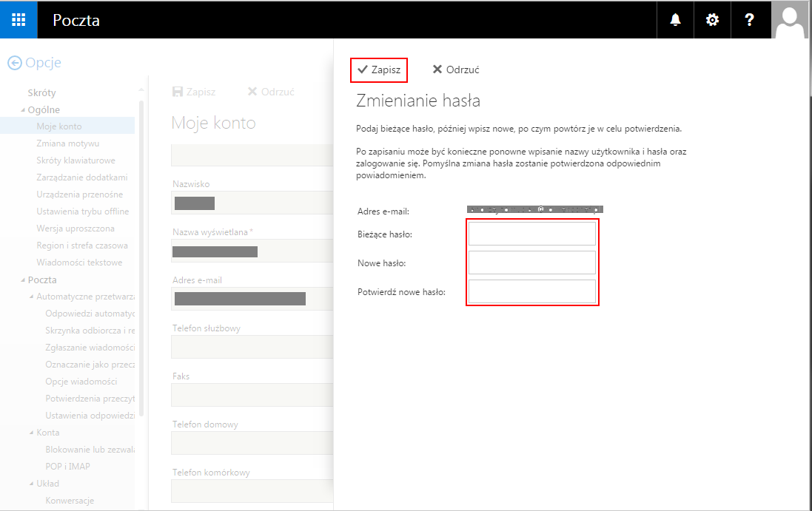Open Zarządzanie dodatkami option
The height and width of the screenshot is (511, 812).
(x=82, y=177)
